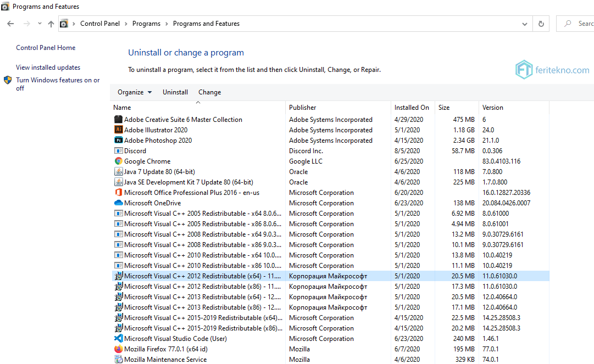
Task: Open the Recent locations dropdown arrow
Action: 40,24
